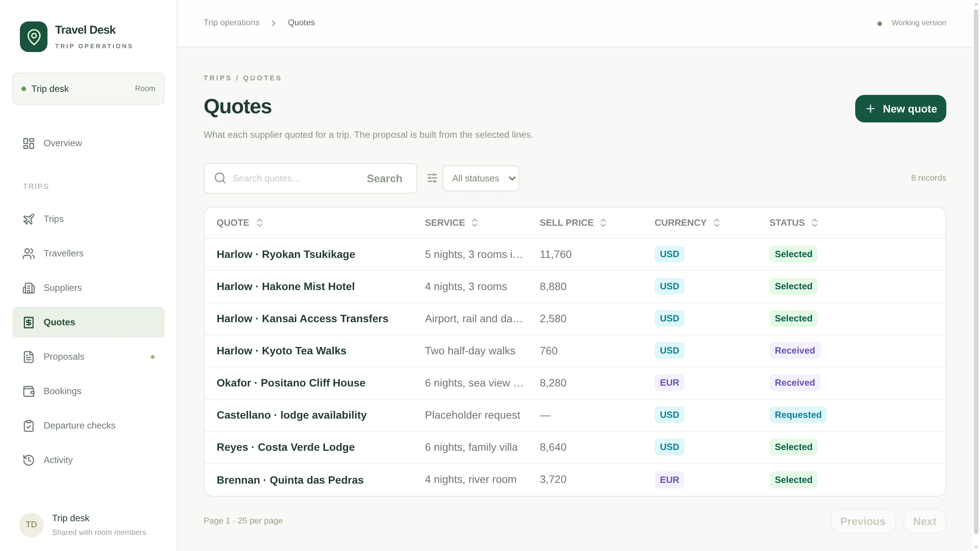
Task: Click the Quotes receipt icon
Action: click(29, 322)
